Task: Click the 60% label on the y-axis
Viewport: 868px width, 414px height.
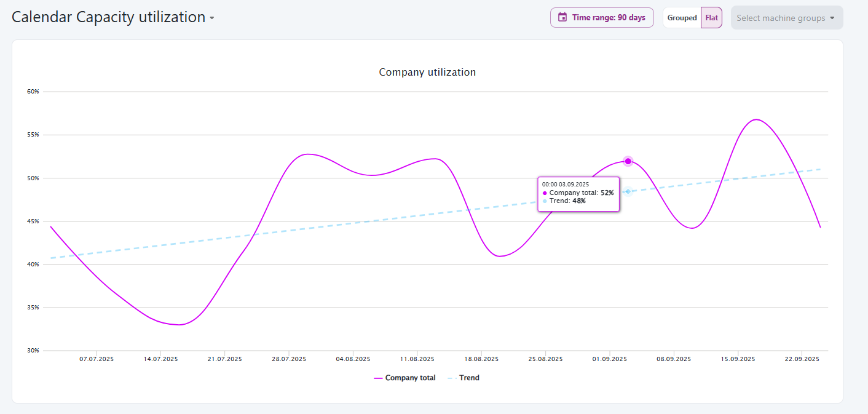Action: click(x=33, y=92)
